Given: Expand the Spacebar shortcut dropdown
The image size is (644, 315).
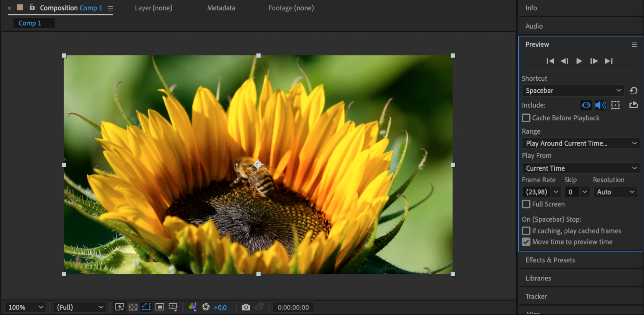Looking at the screenshot, I should point(573,91).
